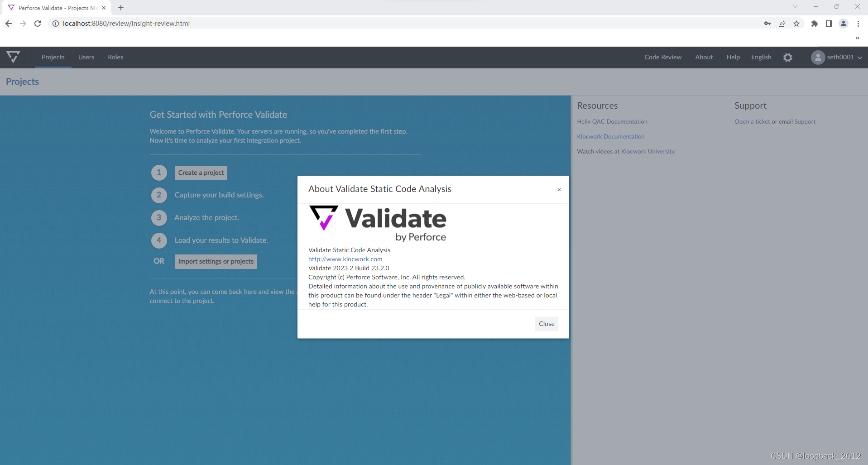
Task: Open the browser extensions puzzle icon
Action: 815,24
